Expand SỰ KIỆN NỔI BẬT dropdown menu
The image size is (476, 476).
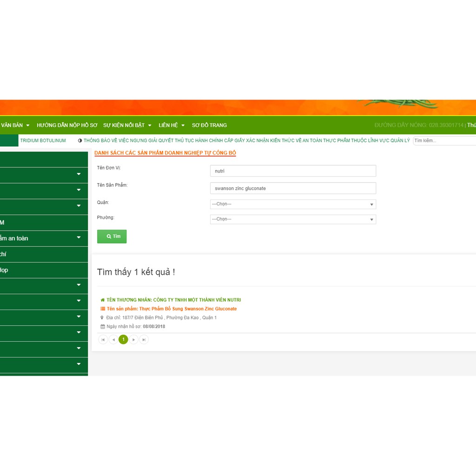point(127,125)
